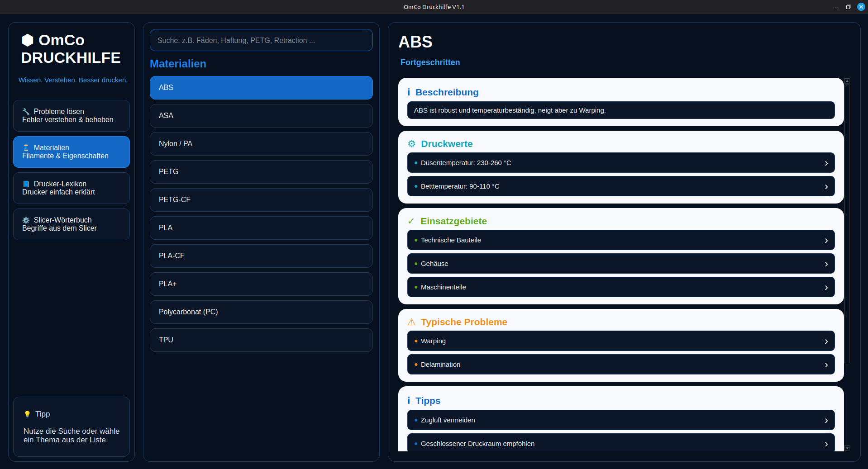Expand the Warping problem chevron
This screenshot has height=469, width=868.
(826, 341)
